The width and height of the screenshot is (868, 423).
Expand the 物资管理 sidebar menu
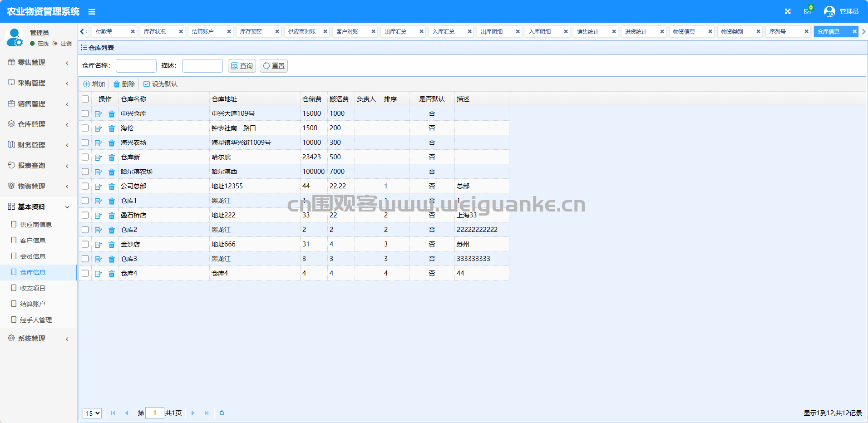pyautogui.click(x=39, y=187)
